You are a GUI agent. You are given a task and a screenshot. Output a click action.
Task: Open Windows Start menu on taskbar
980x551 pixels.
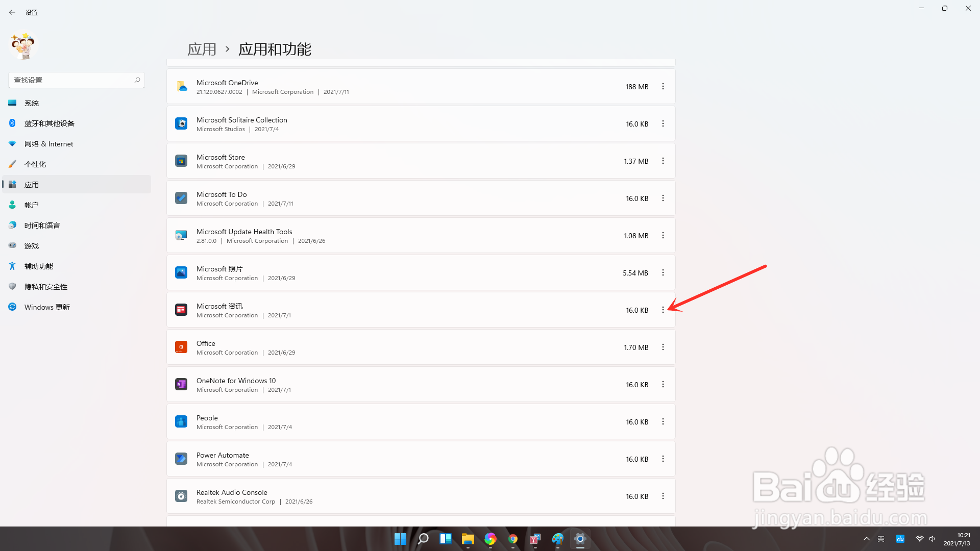click(x=401, y=539)
